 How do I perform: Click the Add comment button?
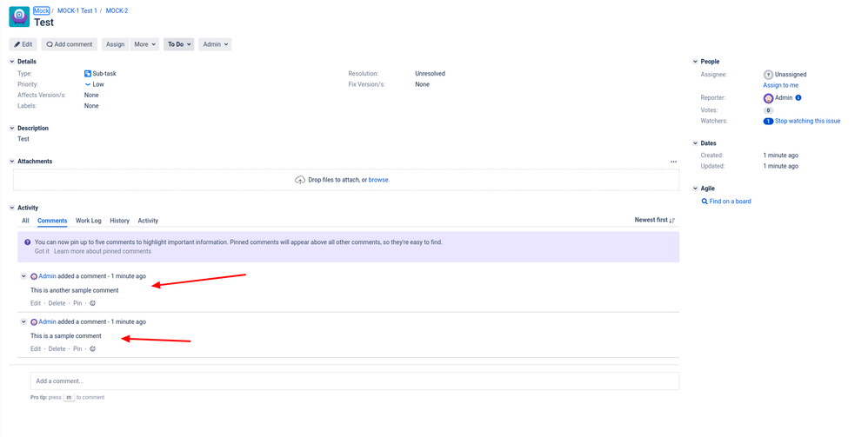point(70,44)
